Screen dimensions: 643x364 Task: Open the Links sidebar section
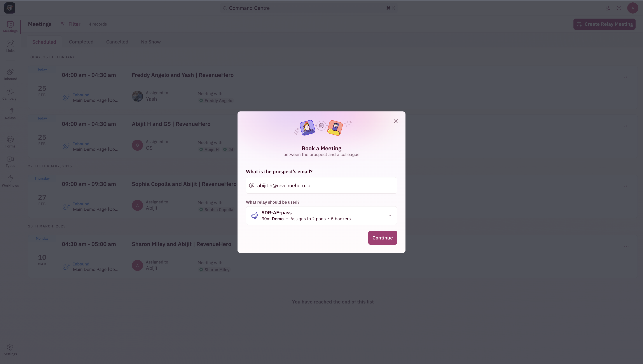10,47
